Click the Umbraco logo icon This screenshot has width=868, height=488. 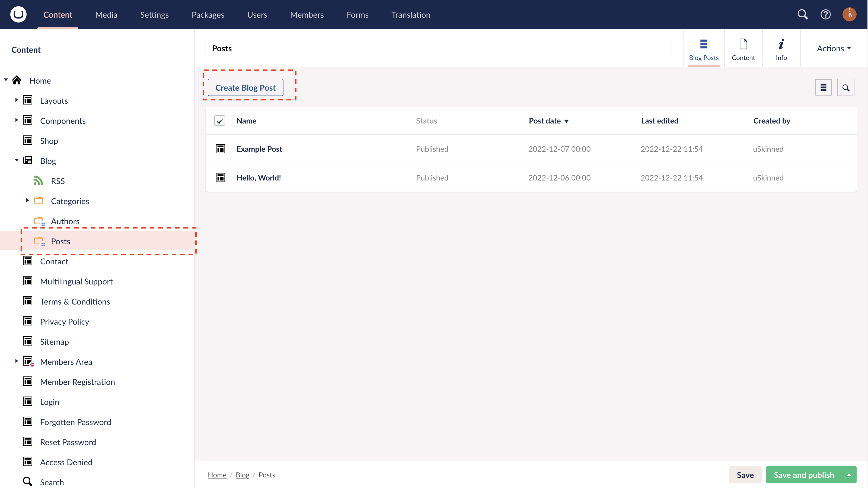click(x=18, y=14)
